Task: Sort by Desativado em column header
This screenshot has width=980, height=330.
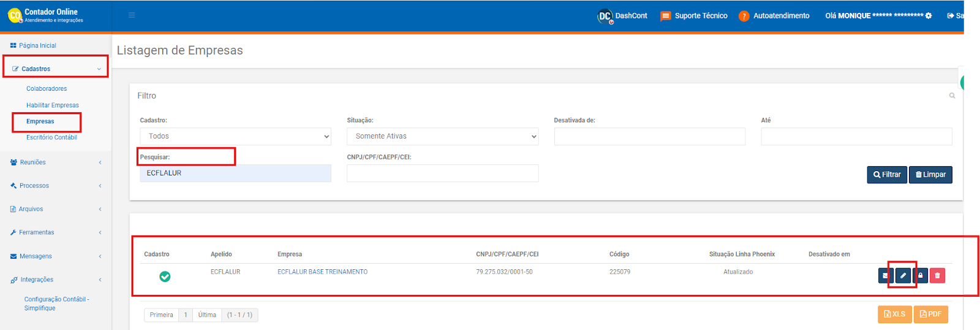Action: coord(829,254)
